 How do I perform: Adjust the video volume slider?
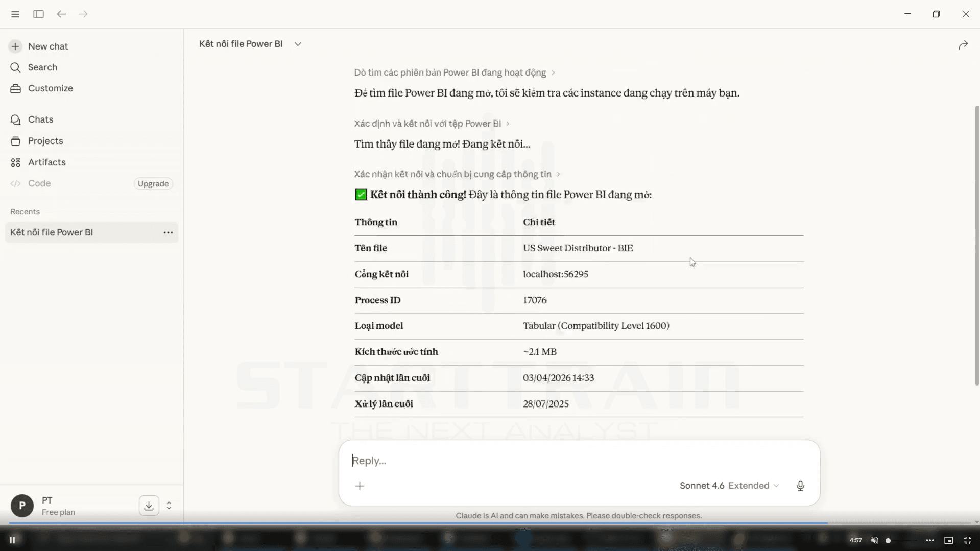pyautogui.click(x=901, y=540)
